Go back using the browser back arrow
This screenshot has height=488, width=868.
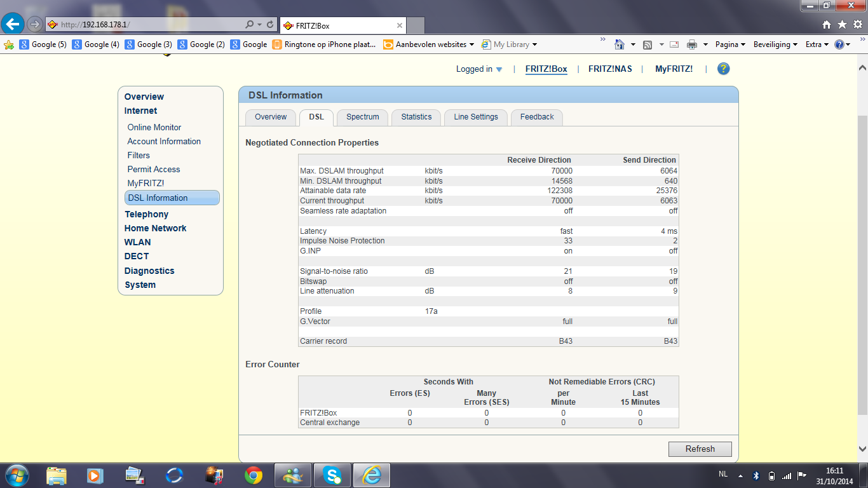click(x=13, y=25)
